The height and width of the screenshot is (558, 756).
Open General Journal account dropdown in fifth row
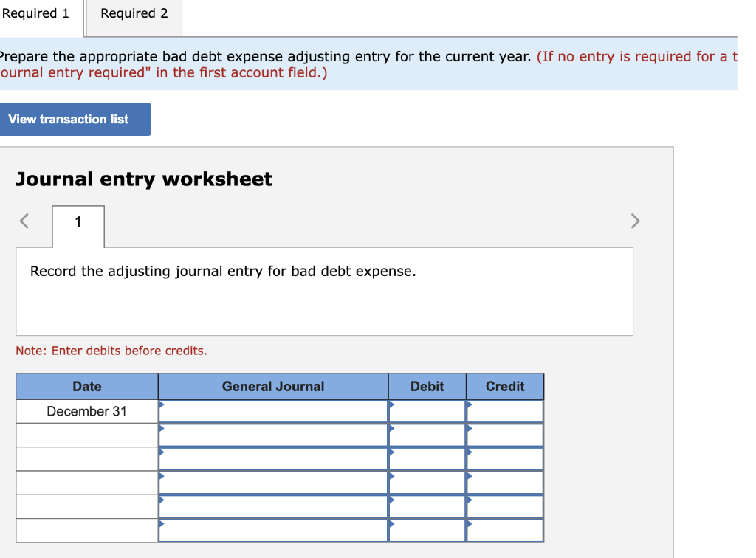[273, 507]
